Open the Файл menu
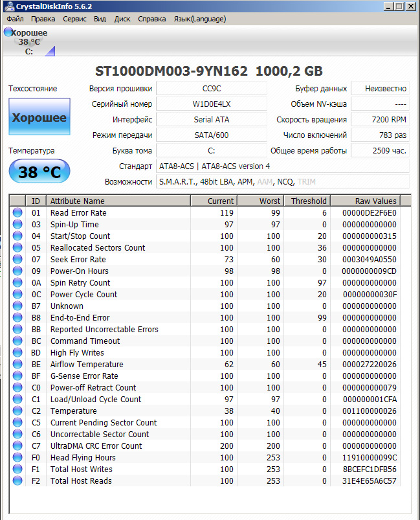This screenshot has height=520, width=420. pyautogui.click(x=15, y=19)
